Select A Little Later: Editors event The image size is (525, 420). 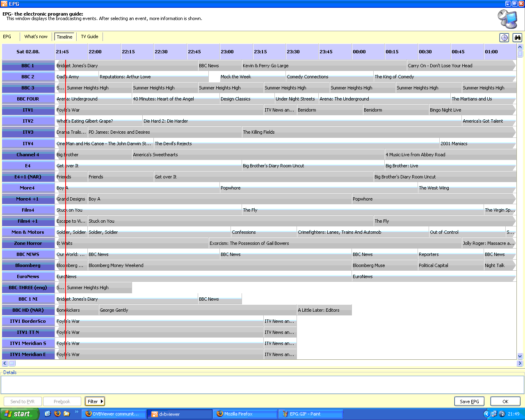pos(324,310)
